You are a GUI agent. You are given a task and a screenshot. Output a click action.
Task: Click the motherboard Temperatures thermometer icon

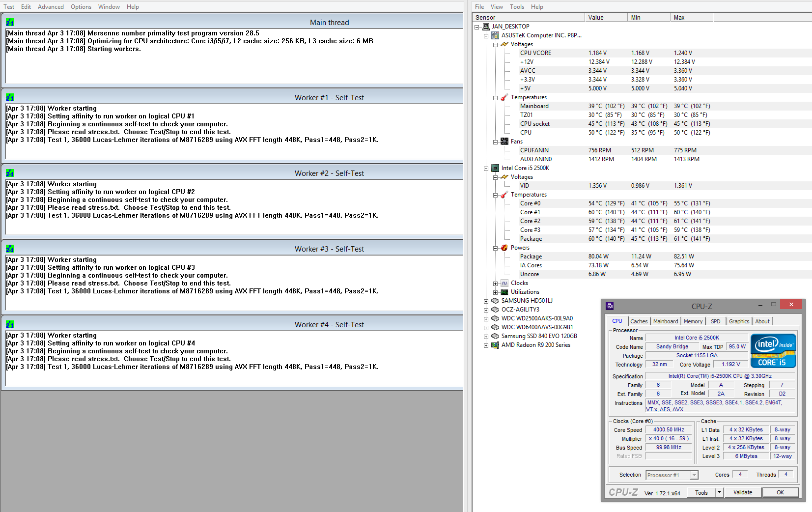tap(504, 97)
